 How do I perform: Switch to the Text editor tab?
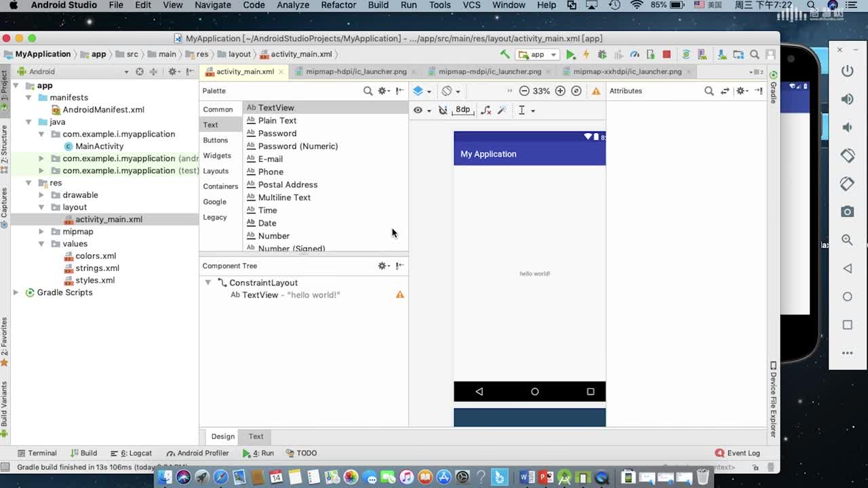pos(256,436)
